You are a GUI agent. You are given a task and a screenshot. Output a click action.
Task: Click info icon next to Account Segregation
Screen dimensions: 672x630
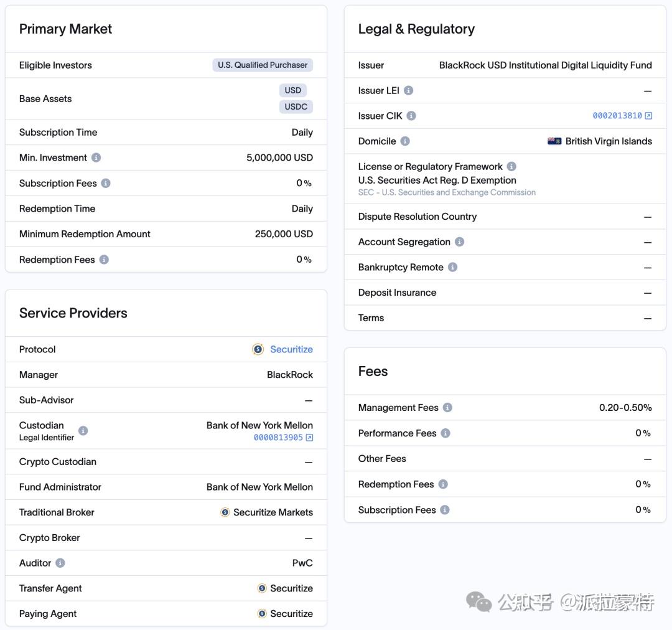(x=459, y=242)
